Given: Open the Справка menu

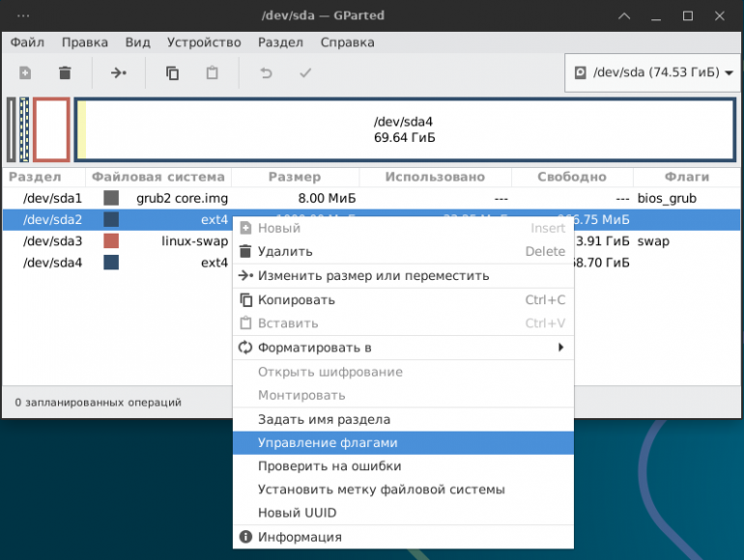Looking at the screenshot, I should pyautogui.click(x=347, y=42).
